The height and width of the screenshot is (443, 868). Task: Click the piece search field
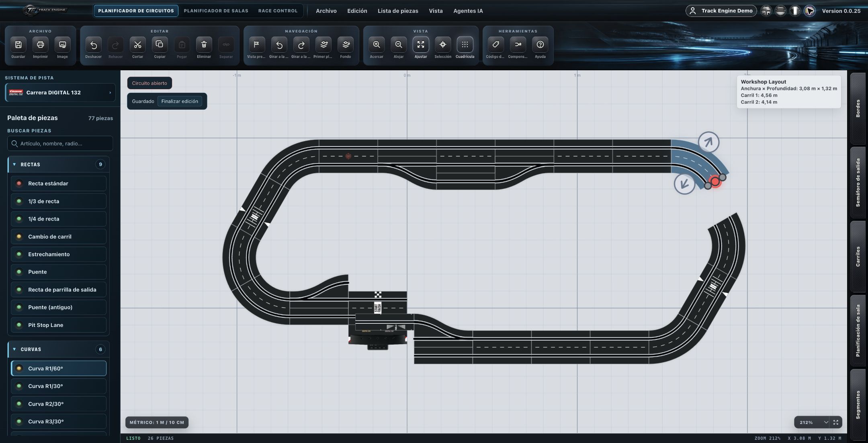(x=60, y=143)
